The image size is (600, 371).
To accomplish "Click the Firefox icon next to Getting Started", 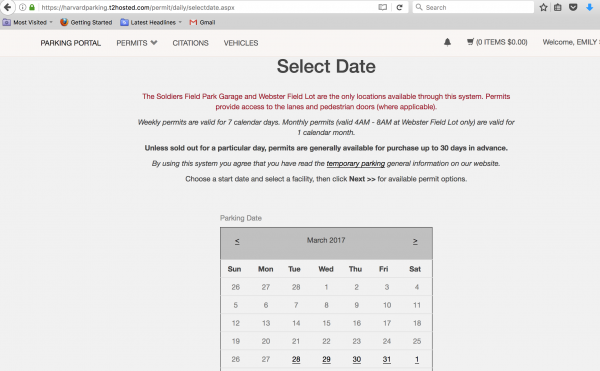I will 64,22.
